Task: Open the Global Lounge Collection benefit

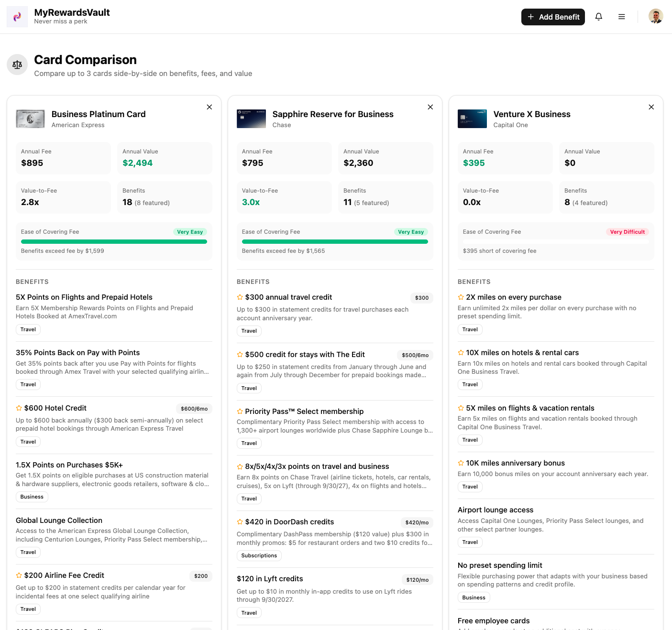Action: 59,521
